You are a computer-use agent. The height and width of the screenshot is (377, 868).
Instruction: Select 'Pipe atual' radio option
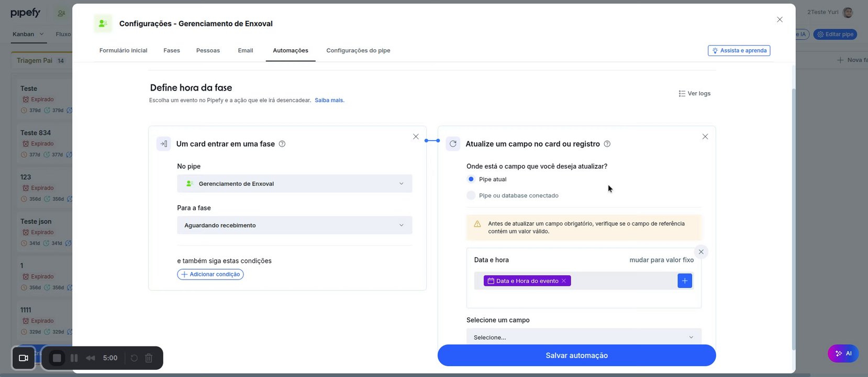[471, 179]
